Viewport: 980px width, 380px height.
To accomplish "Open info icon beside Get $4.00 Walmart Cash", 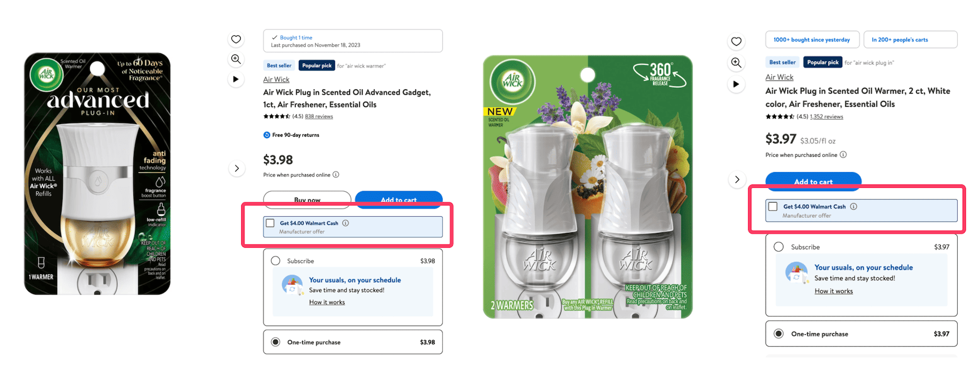I will [347, 223].
